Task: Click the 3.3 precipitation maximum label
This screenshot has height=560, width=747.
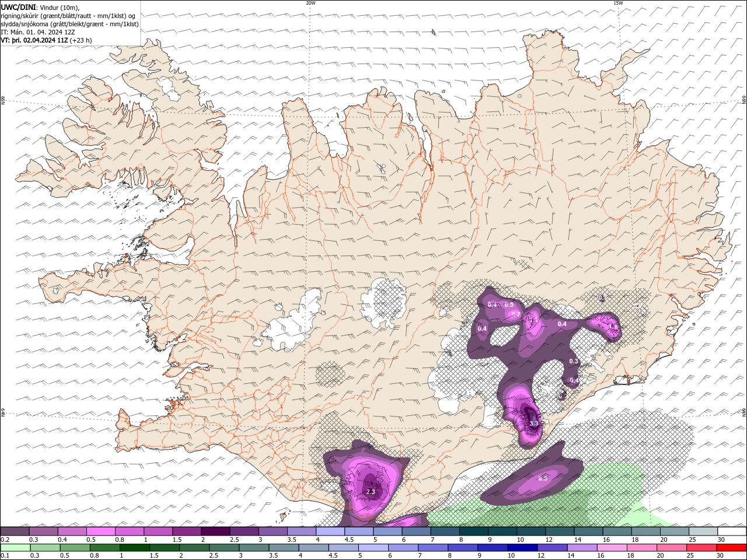Action: tap(533, 423)
